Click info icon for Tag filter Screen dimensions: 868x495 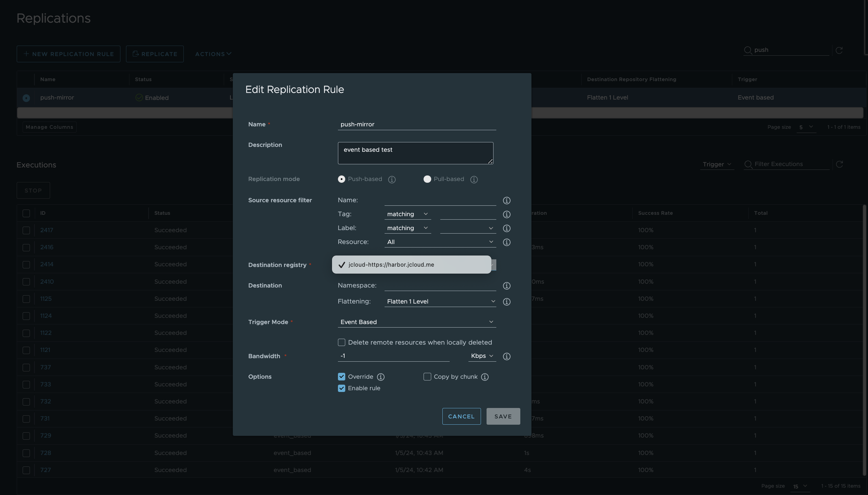(506, 214)
